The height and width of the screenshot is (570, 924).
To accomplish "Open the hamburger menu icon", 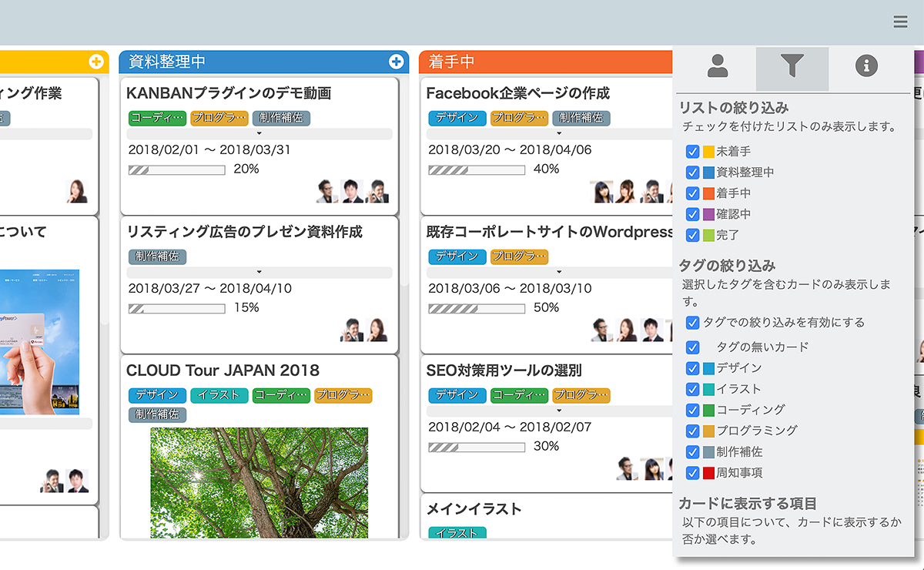I will [x=900, y=22].
